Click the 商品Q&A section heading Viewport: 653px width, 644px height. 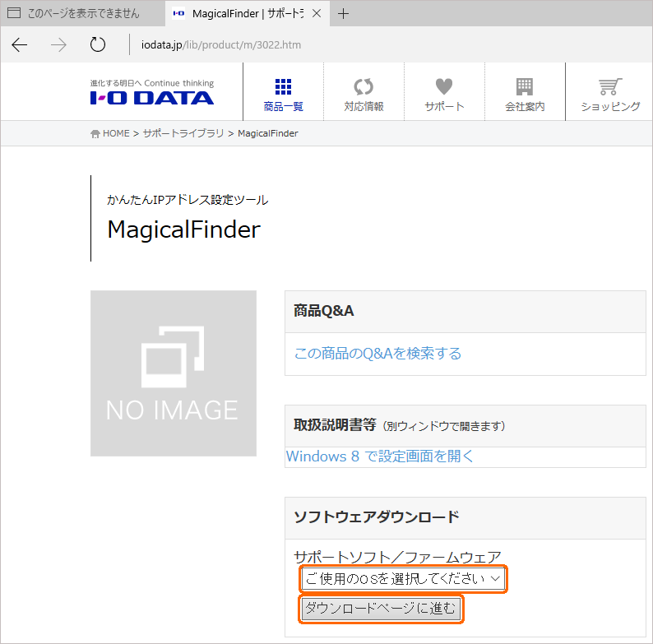(x=323, y=311)
